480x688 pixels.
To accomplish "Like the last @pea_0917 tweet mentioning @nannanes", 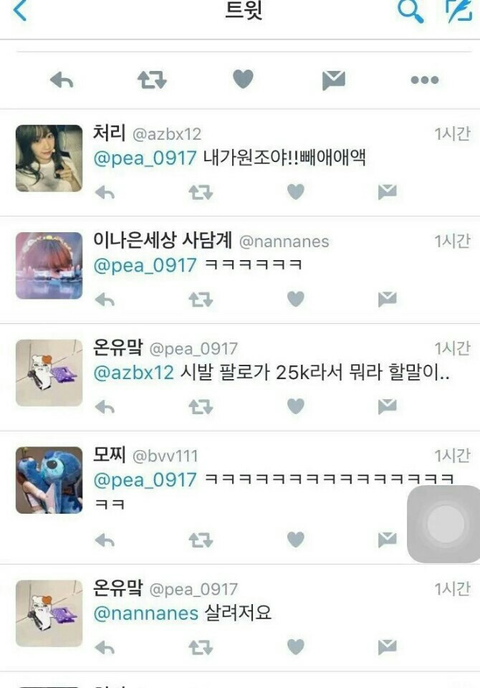I will [296, 647].
